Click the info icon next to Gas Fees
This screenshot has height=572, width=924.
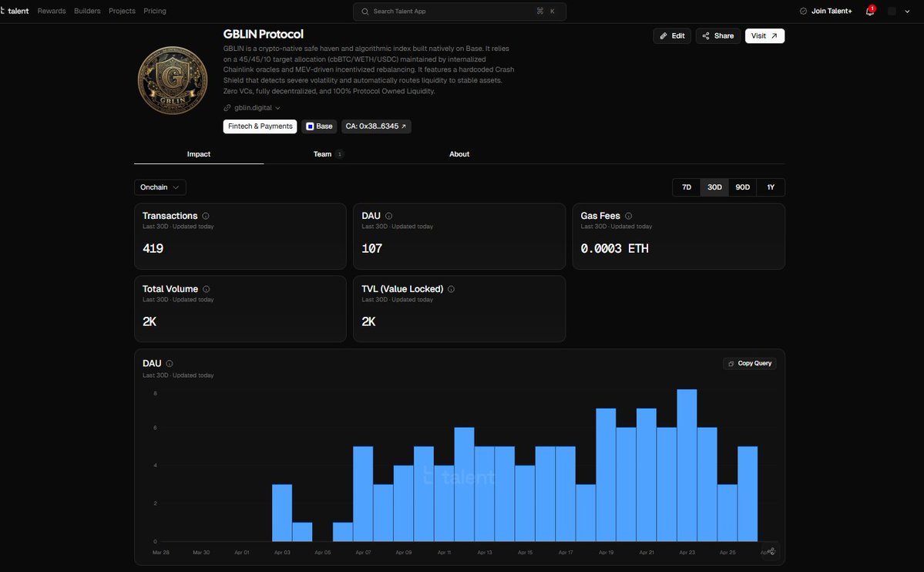(628, 216)
